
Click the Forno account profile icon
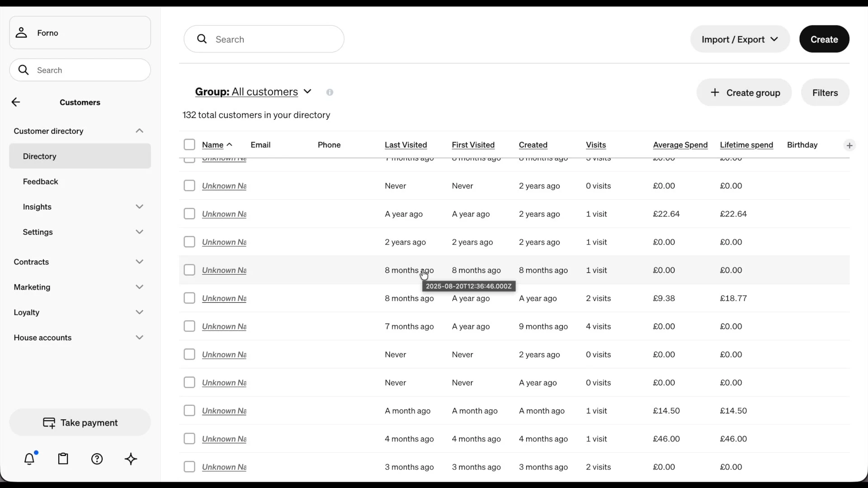(x=21, y=33)
